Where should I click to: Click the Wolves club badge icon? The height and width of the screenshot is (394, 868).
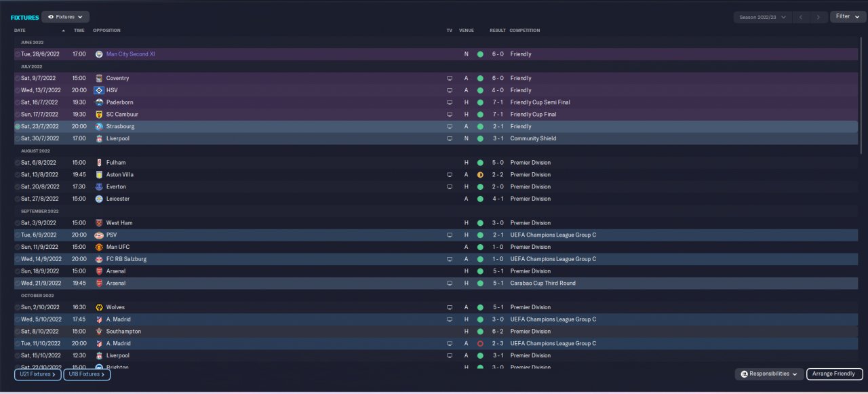coord(99,307)
